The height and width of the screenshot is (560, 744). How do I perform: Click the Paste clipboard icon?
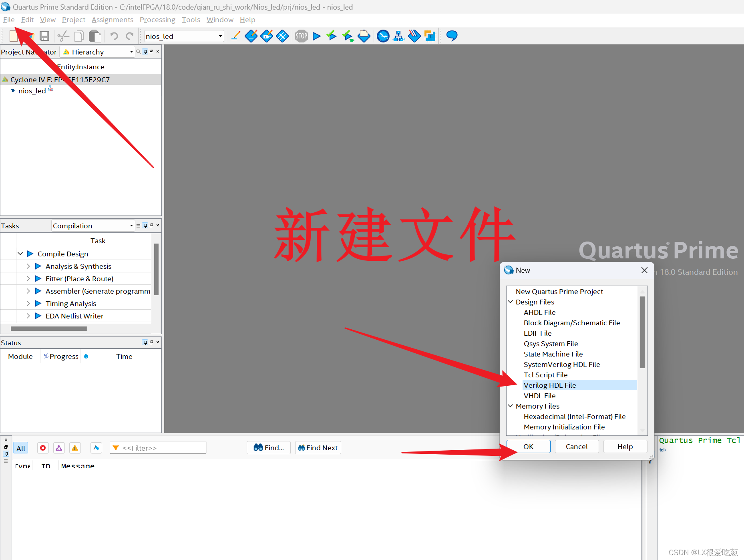(x=95, y=36)
